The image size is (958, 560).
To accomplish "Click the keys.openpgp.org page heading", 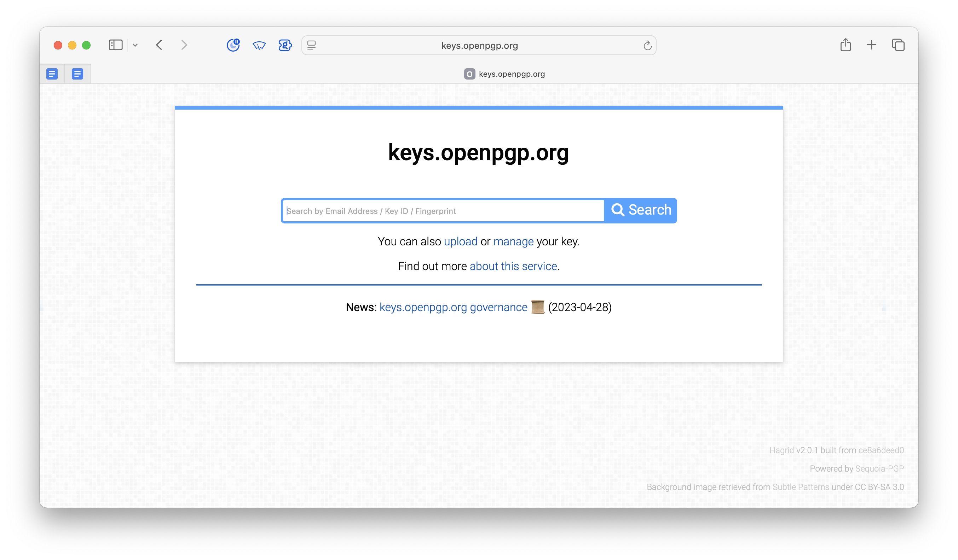I will pos(479,153).
